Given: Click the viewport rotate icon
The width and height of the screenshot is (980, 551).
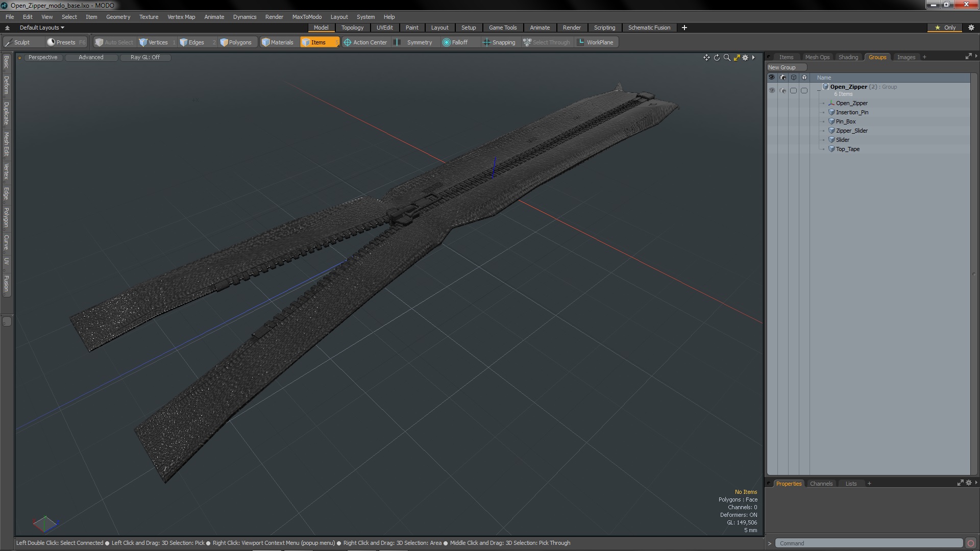Looking at the screenshot, I should tap(717, 58).
